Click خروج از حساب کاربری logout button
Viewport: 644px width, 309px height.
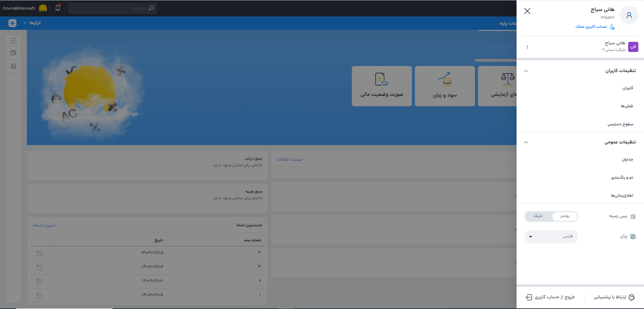click(550, 297)
